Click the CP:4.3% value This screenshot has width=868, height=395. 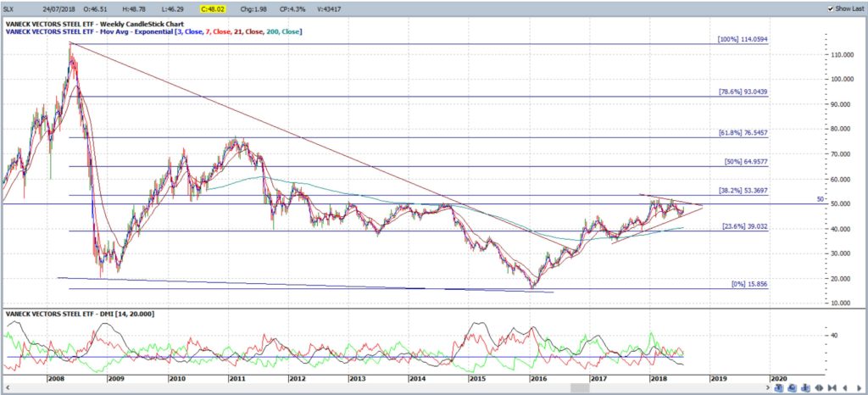click(292, 8)
